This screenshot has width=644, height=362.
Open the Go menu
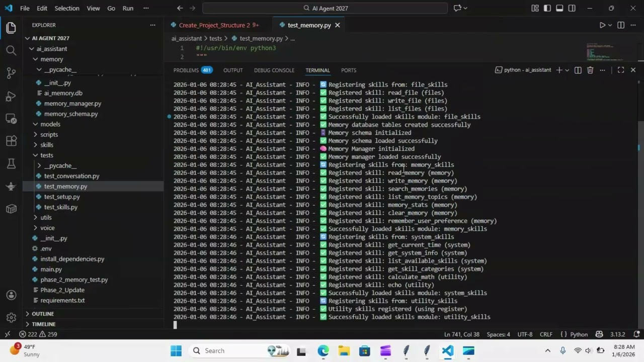[x=111, y=8]
